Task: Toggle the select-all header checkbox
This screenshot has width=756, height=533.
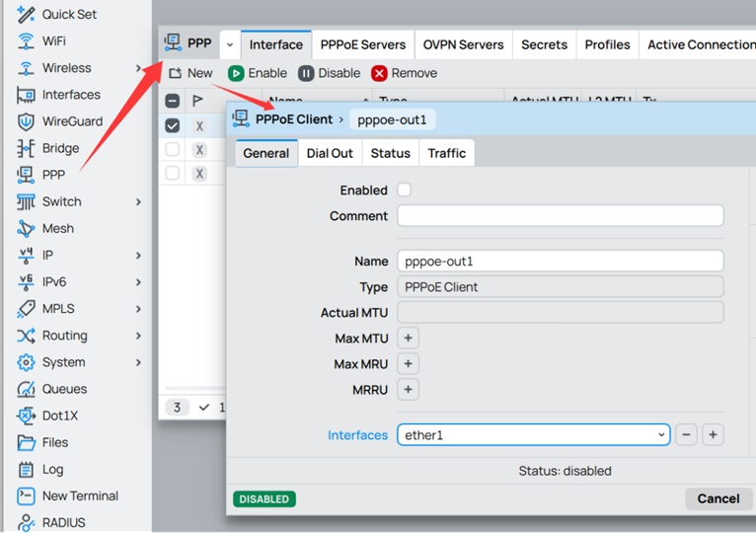Action: coord(173,101)
